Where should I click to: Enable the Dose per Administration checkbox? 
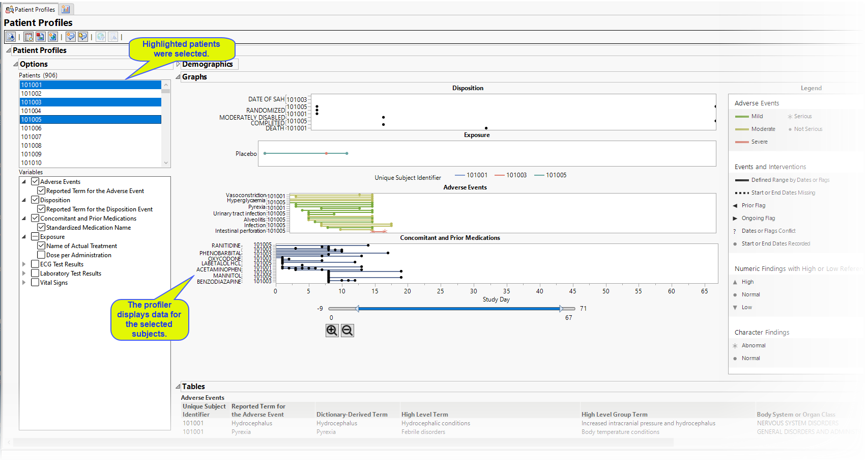coord(41,255)
